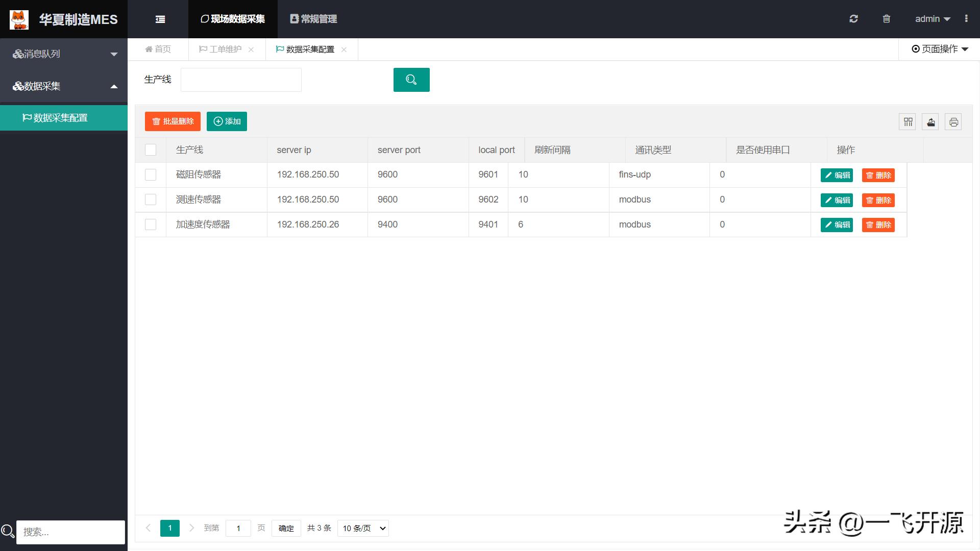Click the search magnifier icon
The width and height of the screenshot is (980, 551).
(x=411, y=80)
